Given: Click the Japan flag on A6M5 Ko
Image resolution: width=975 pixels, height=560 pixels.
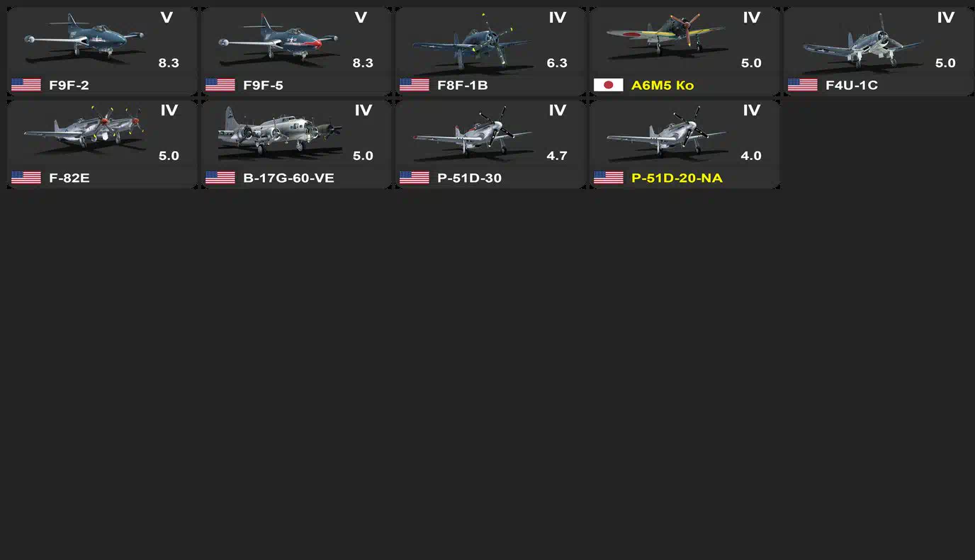Looking at the screenshot, I should [x=608, y=85].
